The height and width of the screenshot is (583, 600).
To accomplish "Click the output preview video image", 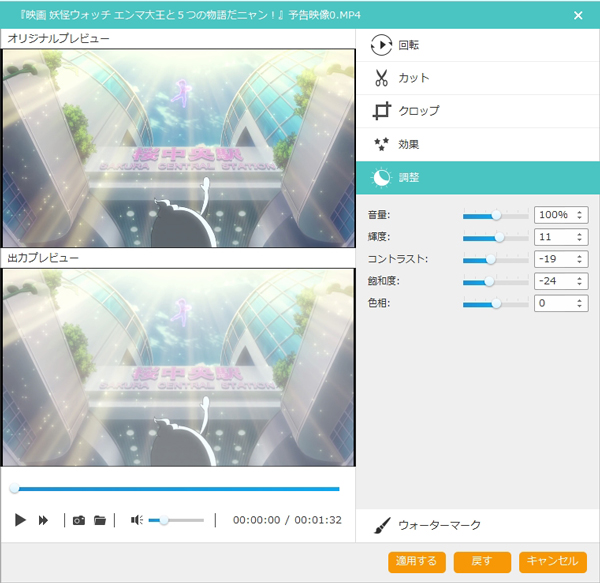I will click(179, 368).
